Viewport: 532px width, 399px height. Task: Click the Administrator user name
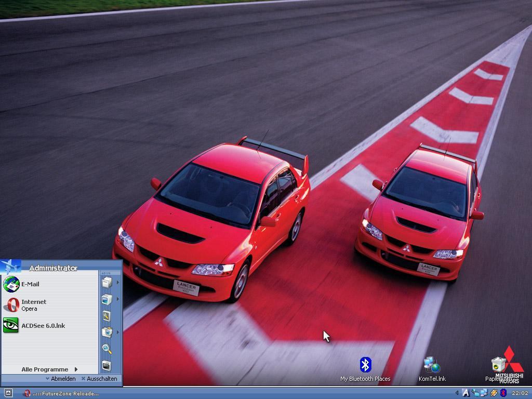tap(54, 268)
